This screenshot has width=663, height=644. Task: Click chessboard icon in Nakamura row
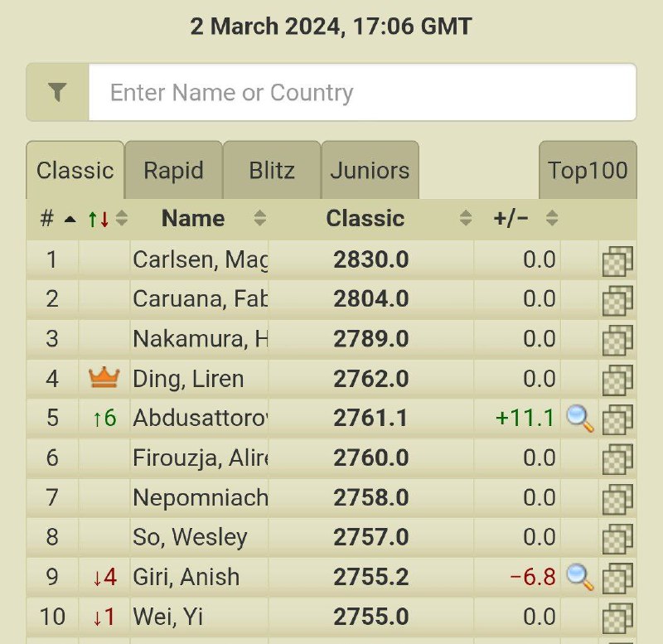pos(617,340)
